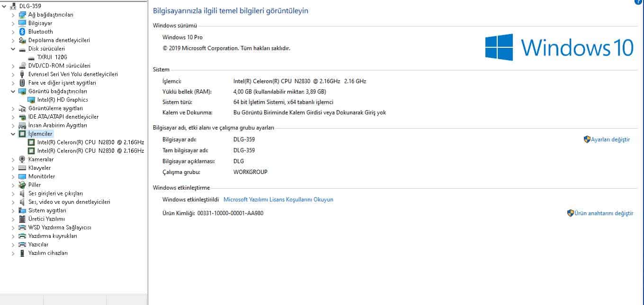
Task: Open Microsoft Yazılımı Lisans Koşullarını Okuyun link
Action: (278, 200)
